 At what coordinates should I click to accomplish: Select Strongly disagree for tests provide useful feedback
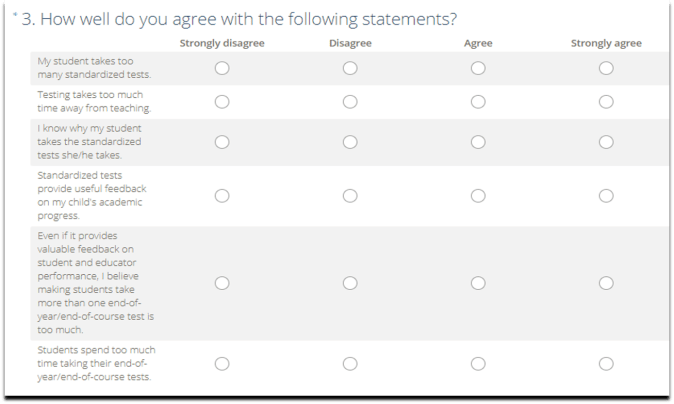pos(222,196)
